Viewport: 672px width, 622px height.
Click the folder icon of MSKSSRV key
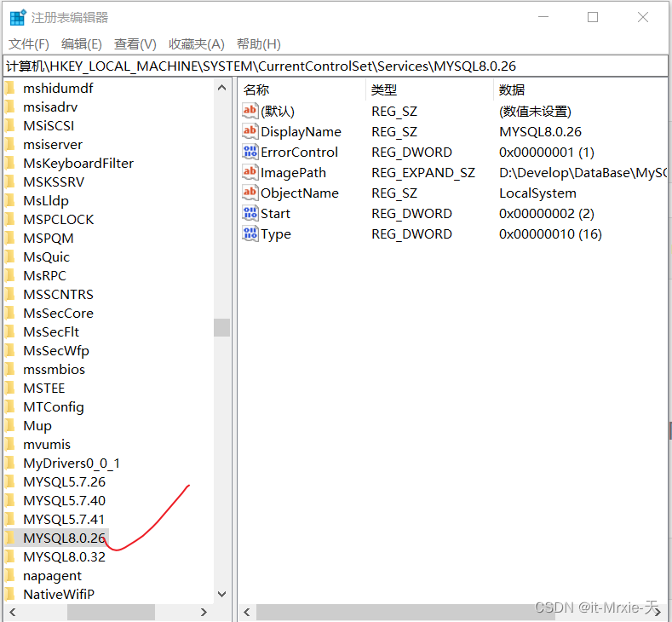[10, 181]
